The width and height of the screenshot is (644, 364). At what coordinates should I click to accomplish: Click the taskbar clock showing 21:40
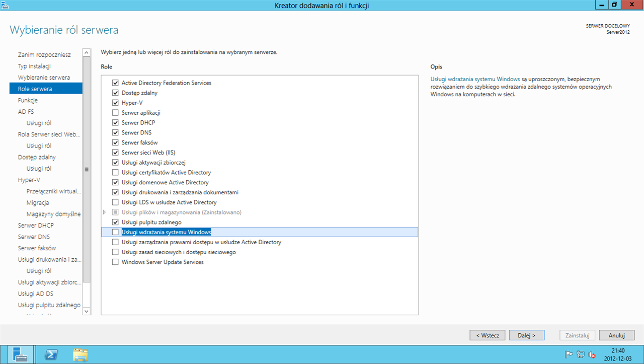pos(618,354)
